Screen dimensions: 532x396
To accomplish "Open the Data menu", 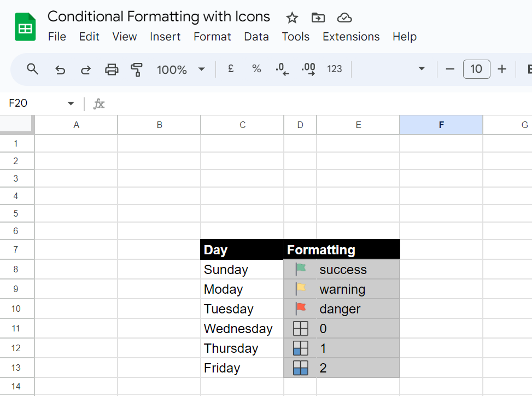I will pyautogui.click(x=256, y=37).
